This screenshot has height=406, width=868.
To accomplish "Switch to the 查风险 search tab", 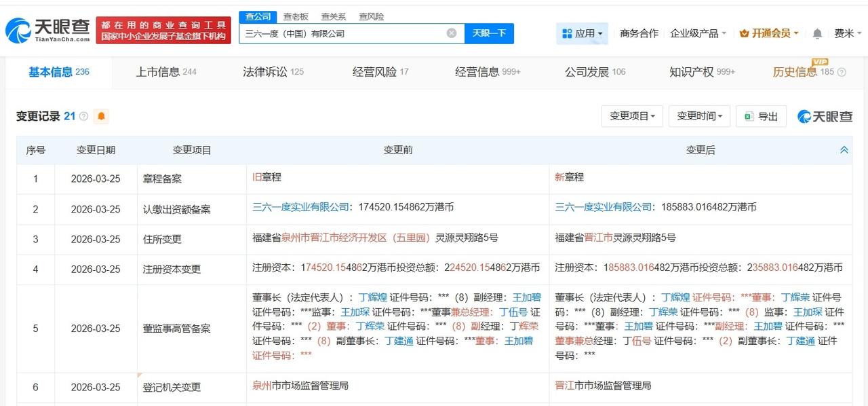I will (370, 16).
